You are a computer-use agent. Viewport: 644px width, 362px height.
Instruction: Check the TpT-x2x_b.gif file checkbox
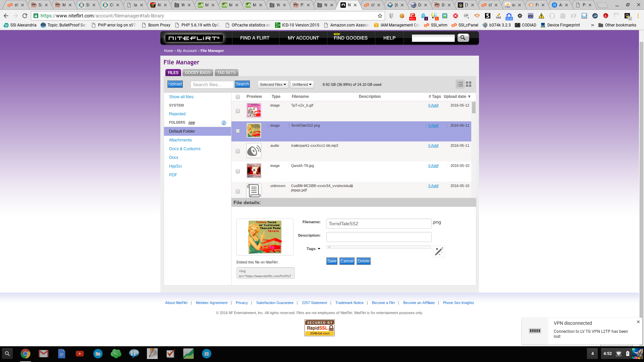(x=238, y=111)
